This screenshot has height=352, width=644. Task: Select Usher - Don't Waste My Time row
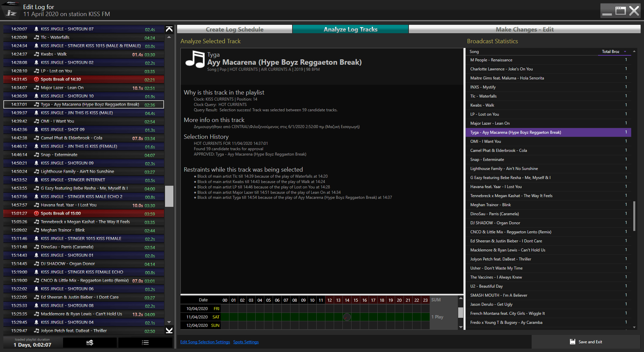[549, 268]
